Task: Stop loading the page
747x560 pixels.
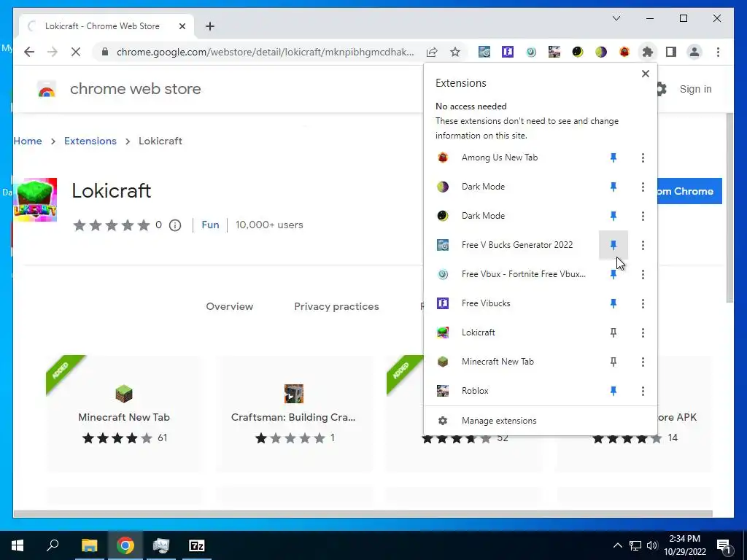Action: pos(76,52)
